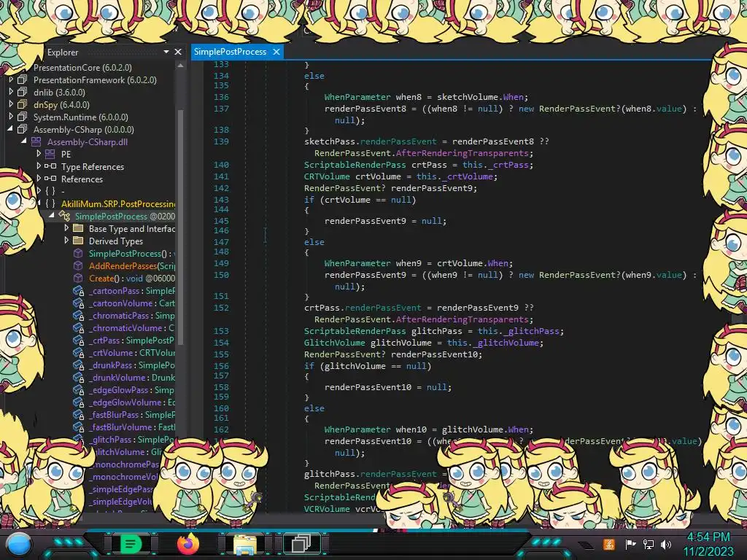
Task: Expand the Derived Types folder
Action: tap(66, 241)
